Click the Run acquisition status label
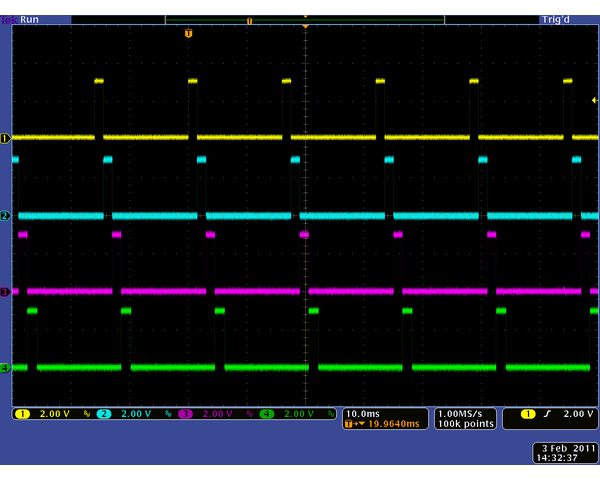The image size is (600, 480). point(29,19)
